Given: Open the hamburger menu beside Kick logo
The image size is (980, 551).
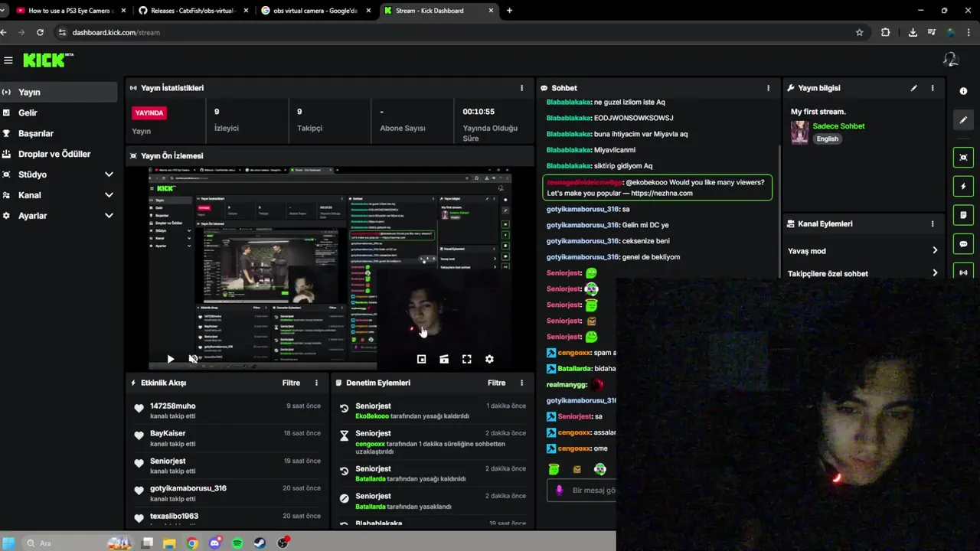Looking at the screenshot, I should 8,60.
